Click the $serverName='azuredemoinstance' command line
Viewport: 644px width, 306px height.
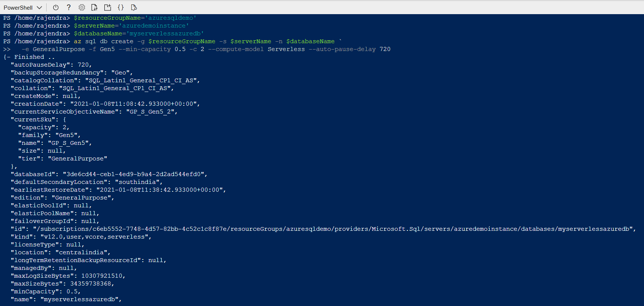click(x=131, y=26)
